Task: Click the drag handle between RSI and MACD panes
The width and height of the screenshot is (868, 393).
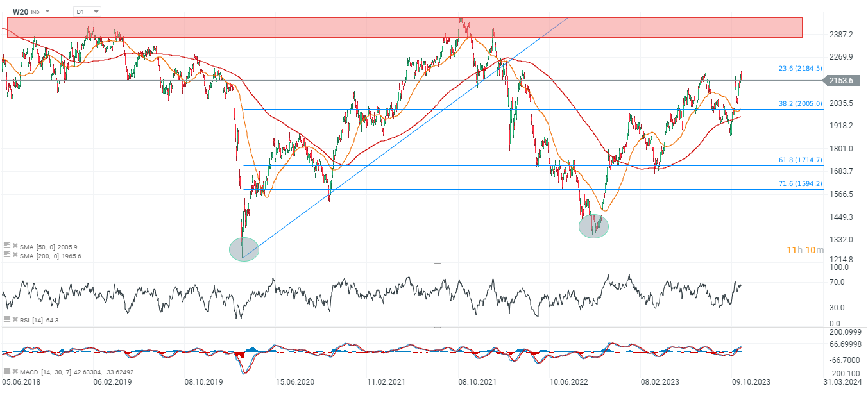Action: [438, 327]
